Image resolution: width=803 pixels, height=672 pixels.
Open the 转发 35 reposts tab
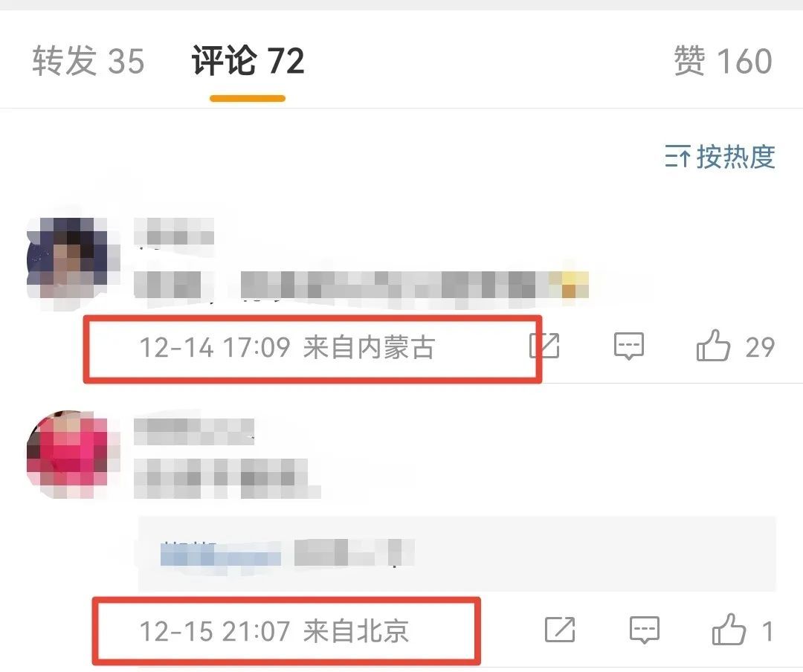[88, 60]
